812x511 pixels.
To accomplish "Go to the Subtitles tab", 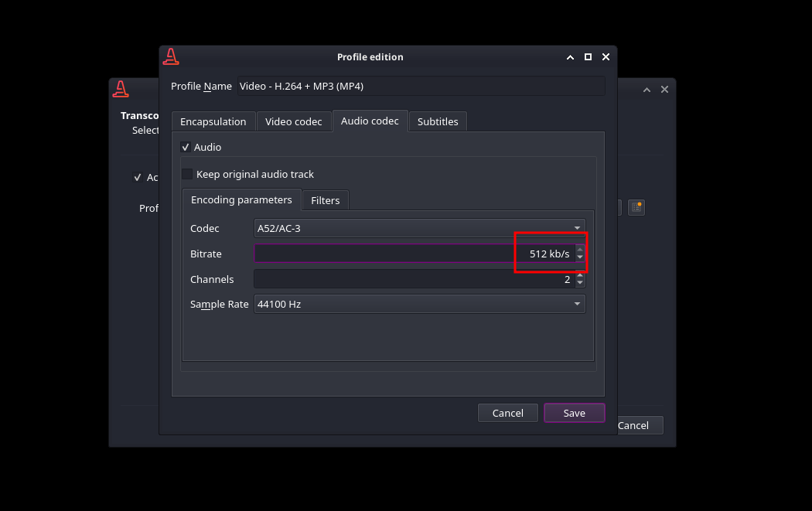I will click(x=438, y=121).
